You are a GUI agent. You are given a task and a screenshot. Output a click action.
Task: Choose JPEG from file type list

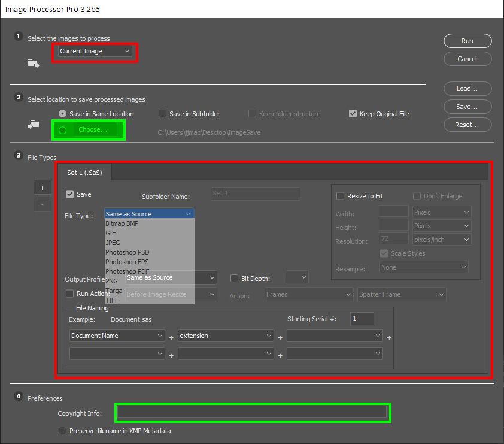pos(150,243)
